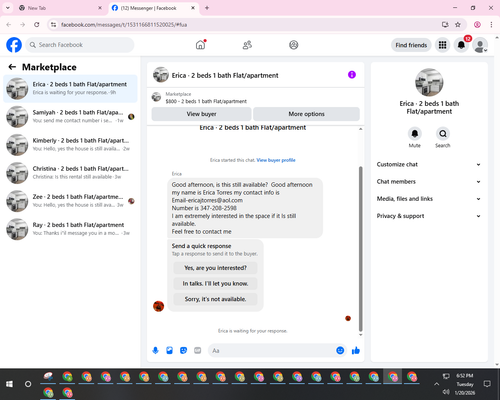The height and width of the screenshot is (400, 500).
Task: Go back in browser history
Action: [x=9, y=25]
